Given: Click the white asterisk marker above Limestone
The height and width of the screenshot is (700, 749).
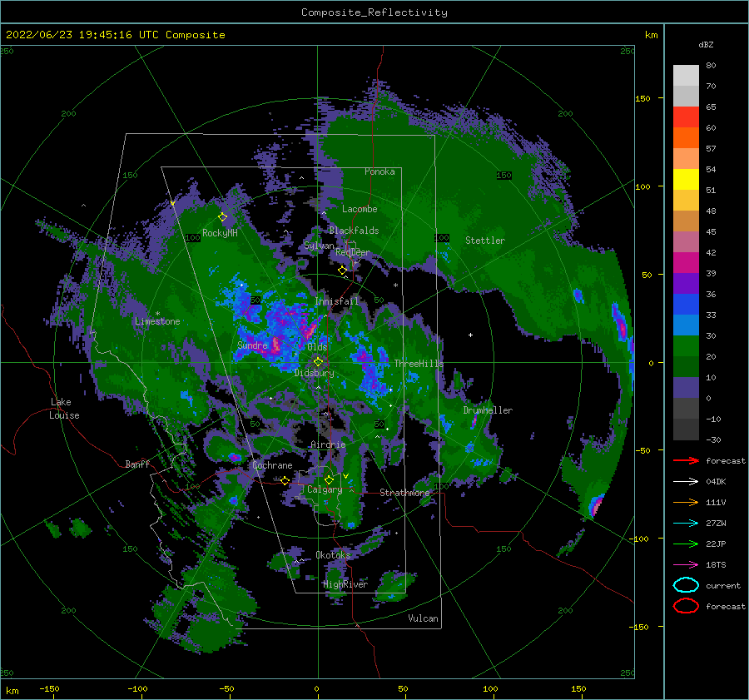Looking at the screenshot, I should [157, 314].
